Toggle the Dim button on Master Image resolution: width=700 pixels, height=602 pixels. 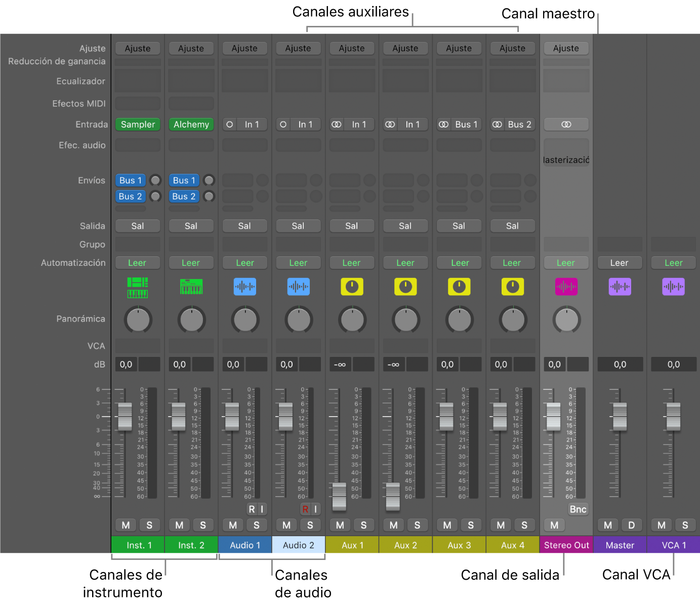click(x=632, y=525)
